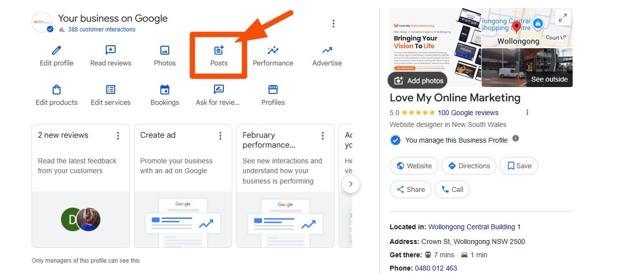Open the Profiles storefront icon

pyautogui.click(x=273, y=90)
